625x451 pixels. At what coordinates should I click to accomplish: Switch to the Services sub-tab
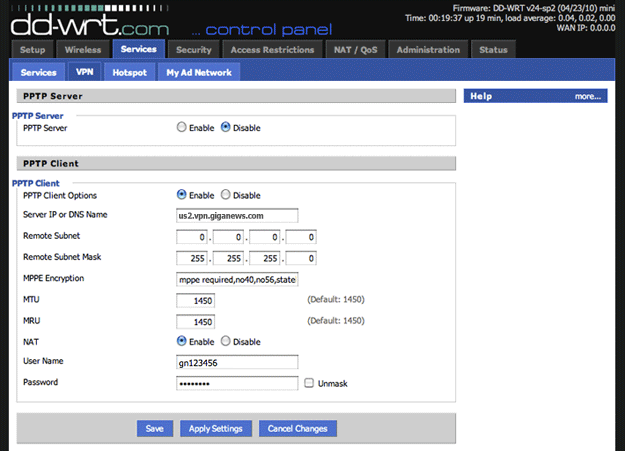pyautogui.click(x=38, y=72)
